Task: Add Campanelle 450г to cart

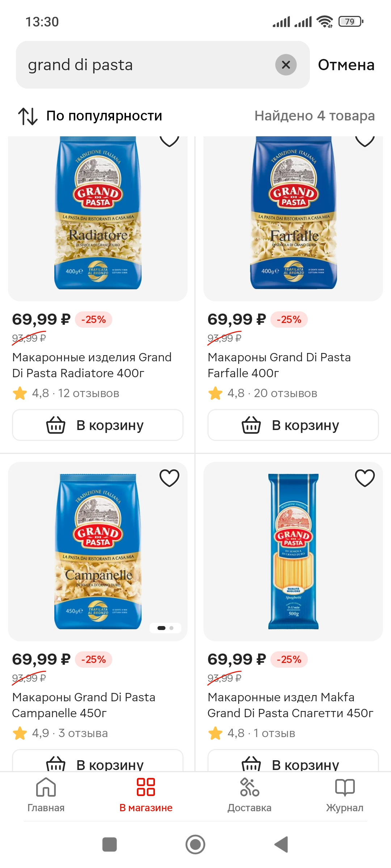Action: tap(98, 760)
